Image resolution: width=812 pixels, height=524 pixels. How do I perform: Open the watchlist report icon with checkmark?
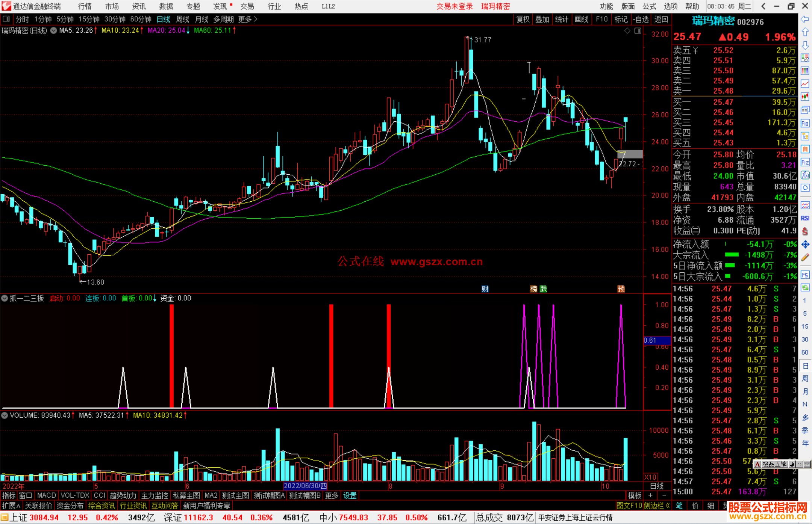tap(805, 58)
